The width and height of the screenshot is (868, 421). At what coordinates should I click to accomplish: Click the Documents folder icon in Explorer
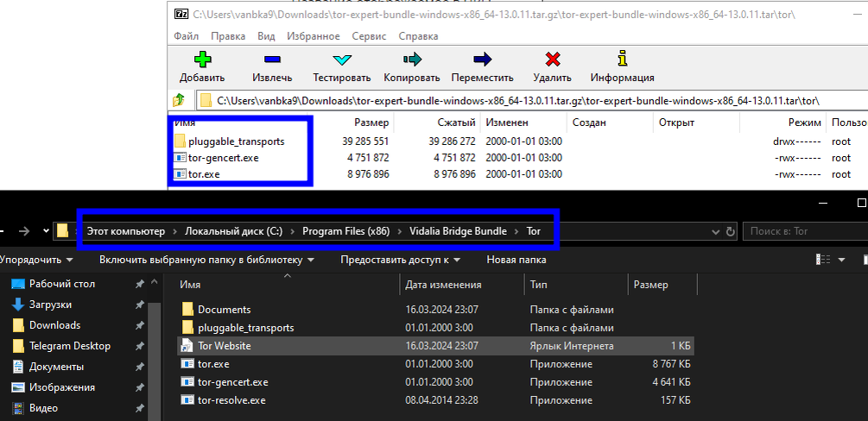[187, 309]
